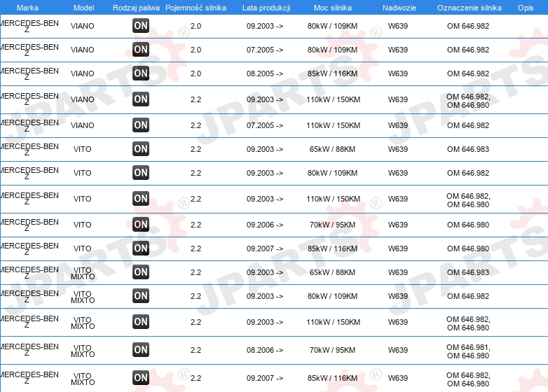
Task: Click the ON icon for VIANO 2.2 09.2003
Action: (x=141, y=99)
